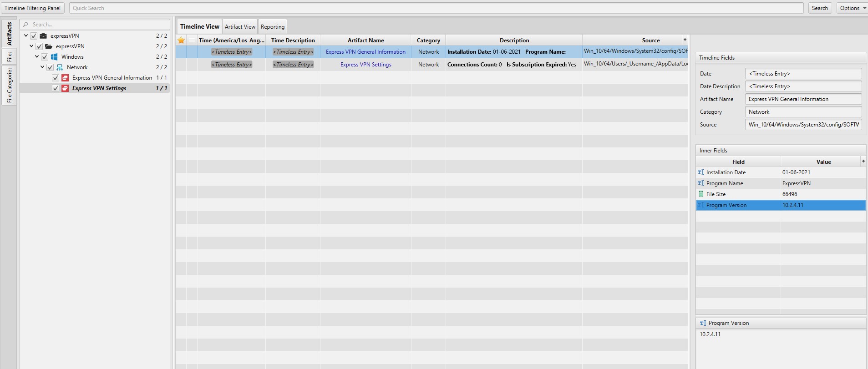Sort by Time (America/Los_Ang...) column header
This screenshot has height=369, width=868.
[231, 40]
